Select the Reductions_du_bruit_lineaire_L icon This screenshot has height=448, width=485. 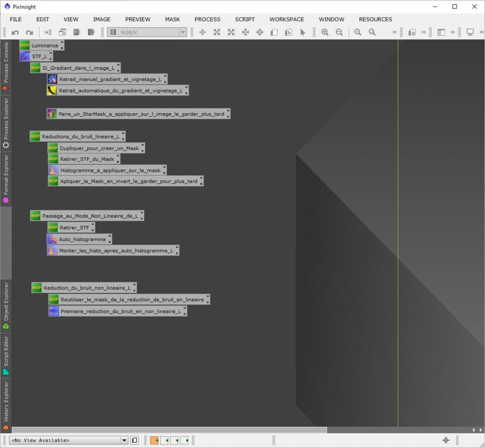pyautogui.click(x=78, y=136)
